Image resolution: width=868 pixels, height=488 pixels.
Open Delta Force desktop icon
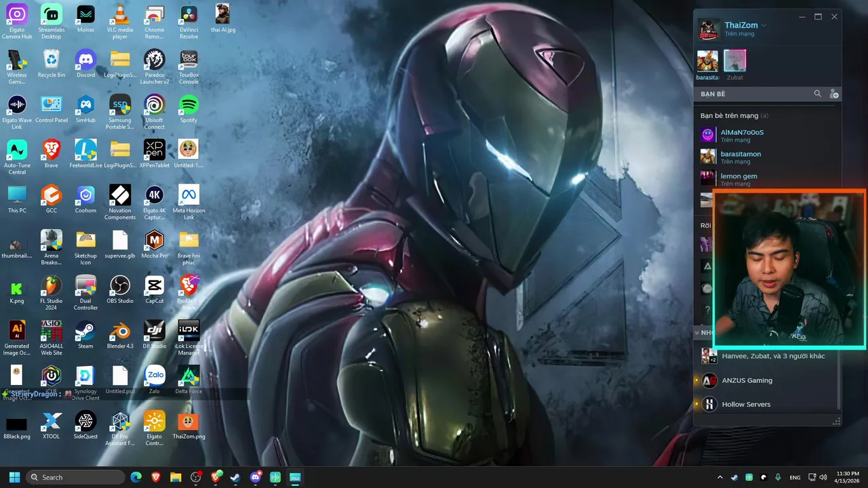[189, 380]
